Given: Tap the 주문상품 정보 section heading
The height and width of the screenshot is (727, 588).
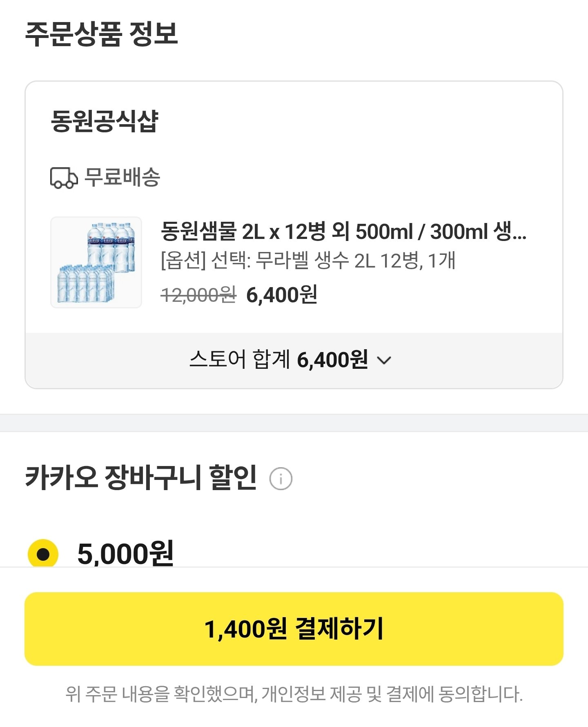Looking at the screenshot, I should pos(101,34).
